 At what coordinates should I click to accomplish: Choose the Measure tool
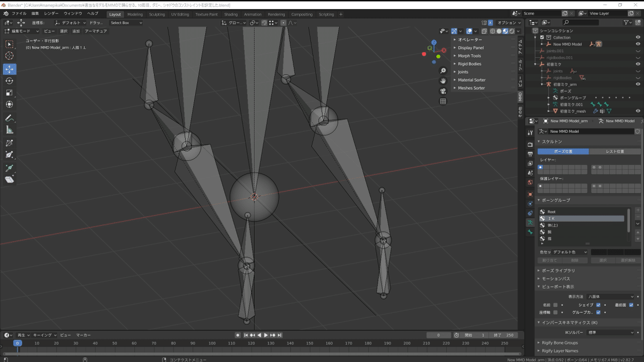[x=10, y=130]
